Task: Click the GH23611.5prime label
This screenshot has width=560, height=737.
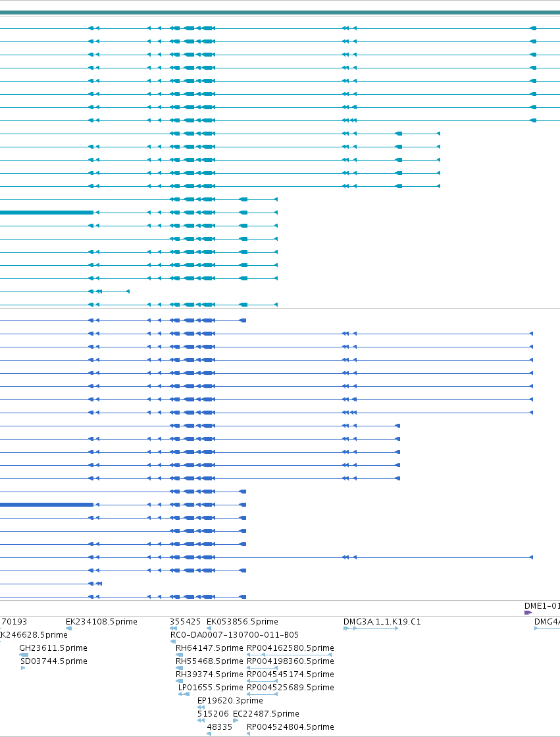Action: click(x=53, y=648)
